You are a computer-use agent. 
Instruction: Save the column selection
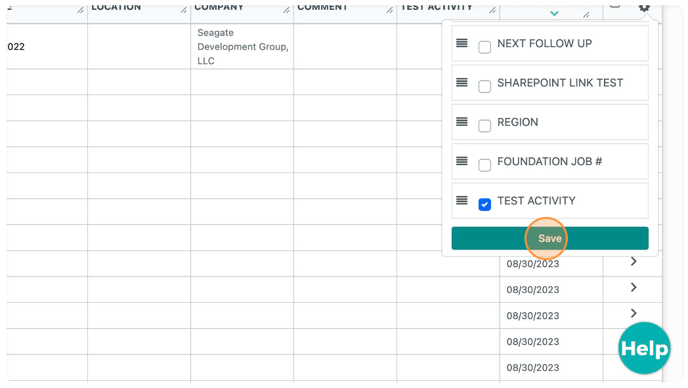(x=550, y=238)
